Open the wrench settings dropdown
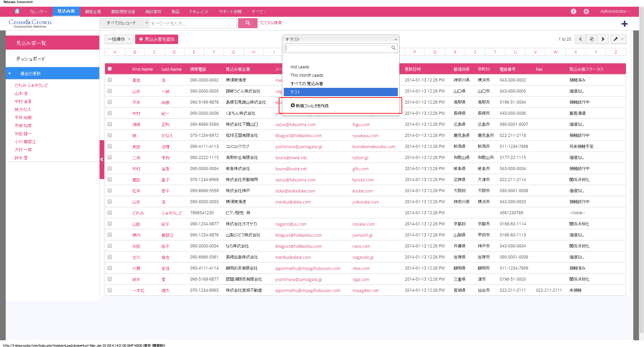Viewport: 644px width, 347px height. (x=618, y=39)
